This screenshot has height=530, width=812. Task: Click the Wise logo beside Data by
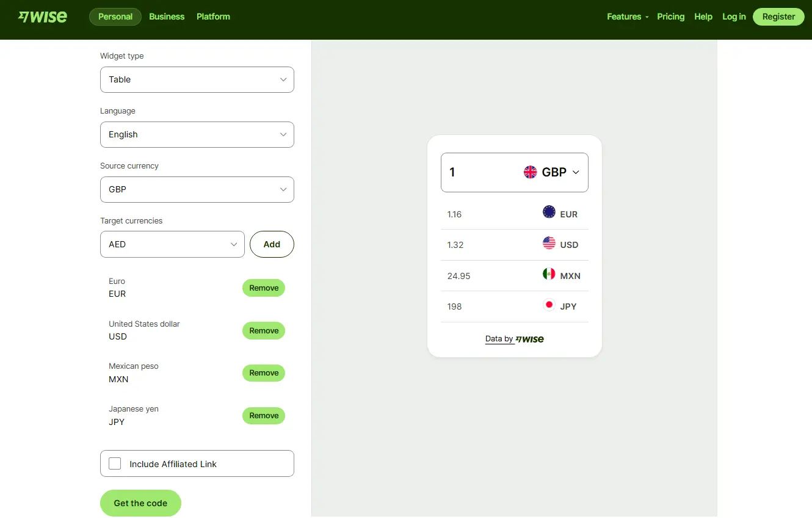point(530,339)
